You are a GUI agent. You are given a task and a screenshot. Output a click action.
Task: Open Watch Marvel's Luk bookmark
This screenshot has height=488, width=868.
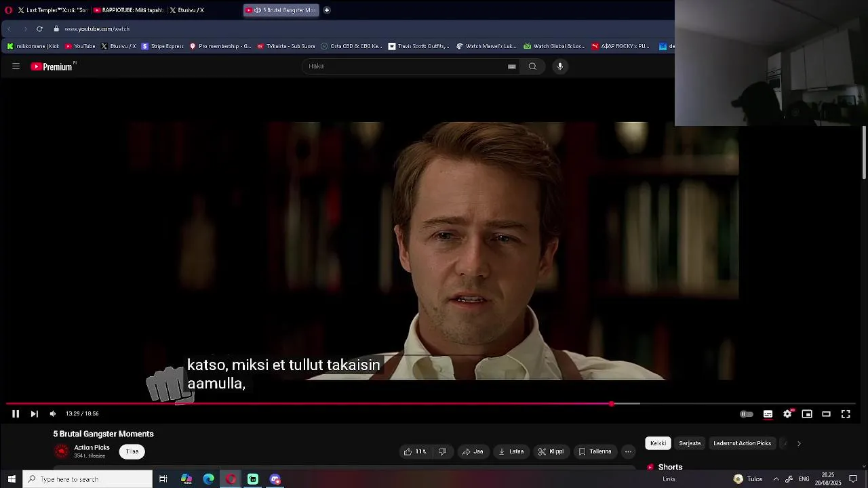point(486,46)
